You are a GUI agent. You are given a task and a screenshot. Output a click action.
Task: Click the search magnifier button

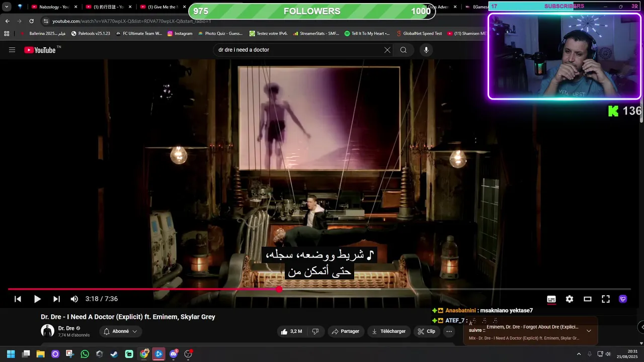pos(404,50)
